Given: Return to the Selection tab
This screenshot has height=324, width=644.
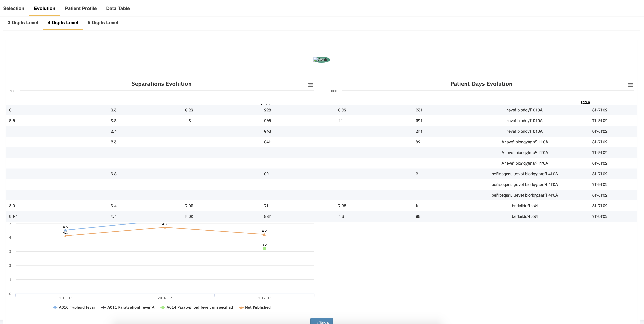Looking at the screenshot, I should [14, 8].
